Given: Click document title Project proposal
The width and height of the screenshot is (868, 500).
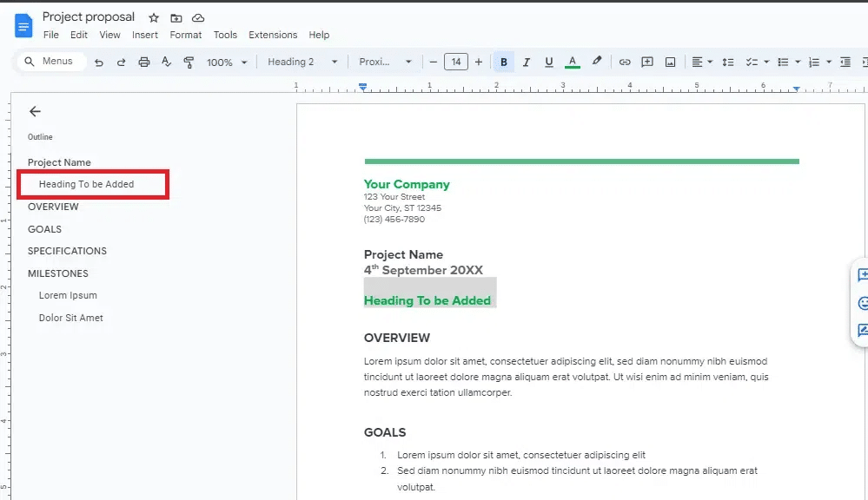Looking at the screenshot, I should coord(89,16).
